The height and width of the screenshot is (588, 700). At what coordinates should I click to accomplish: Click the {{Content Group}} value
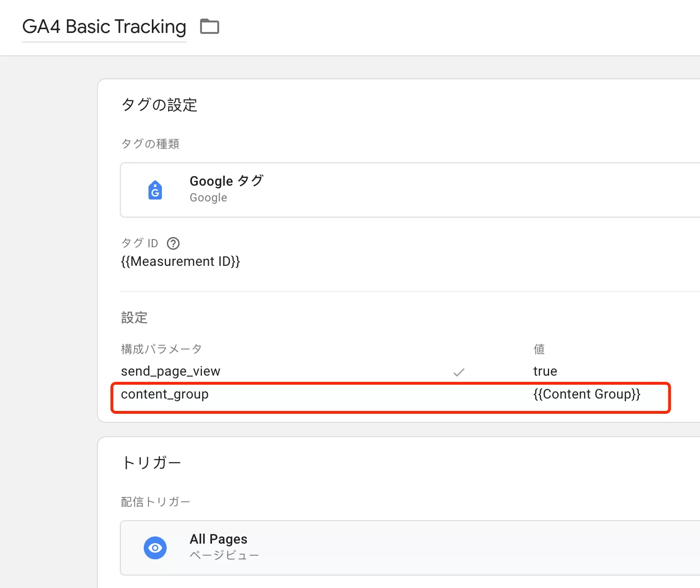pos(587,394)
